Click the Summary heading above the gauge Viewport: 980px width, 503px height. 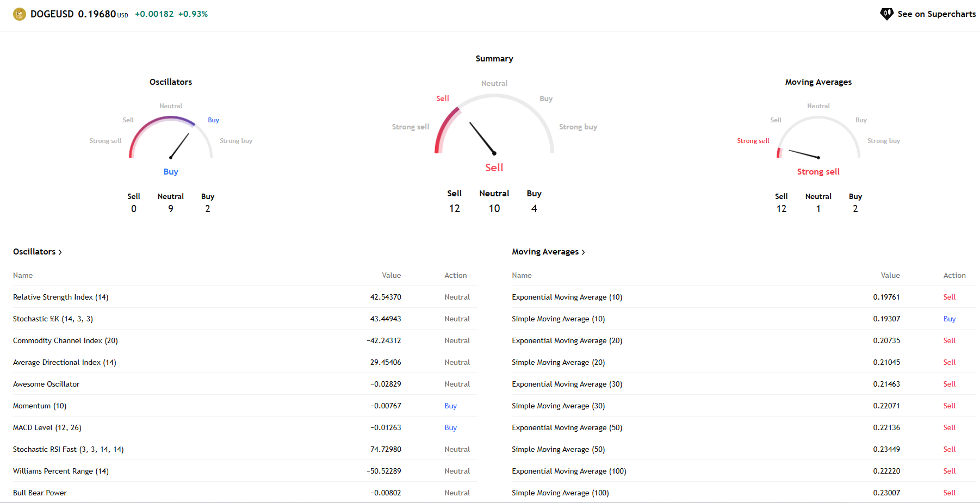coord(494,59)
